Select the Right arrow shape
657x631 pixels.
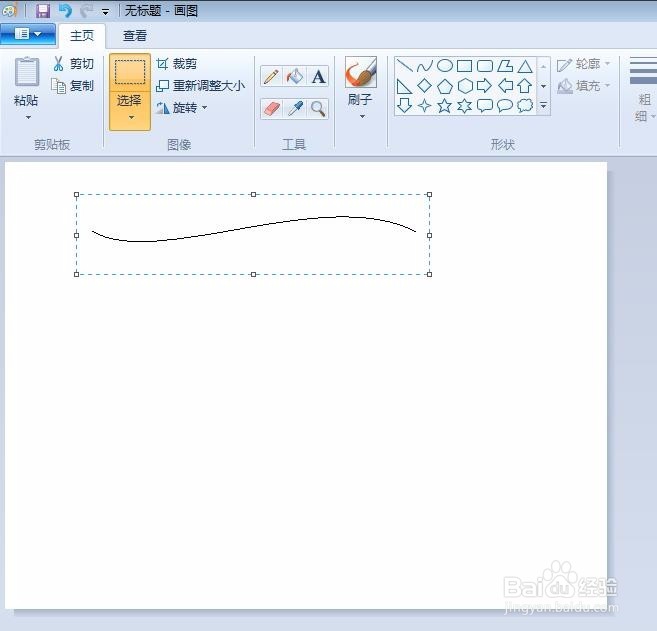485,86
